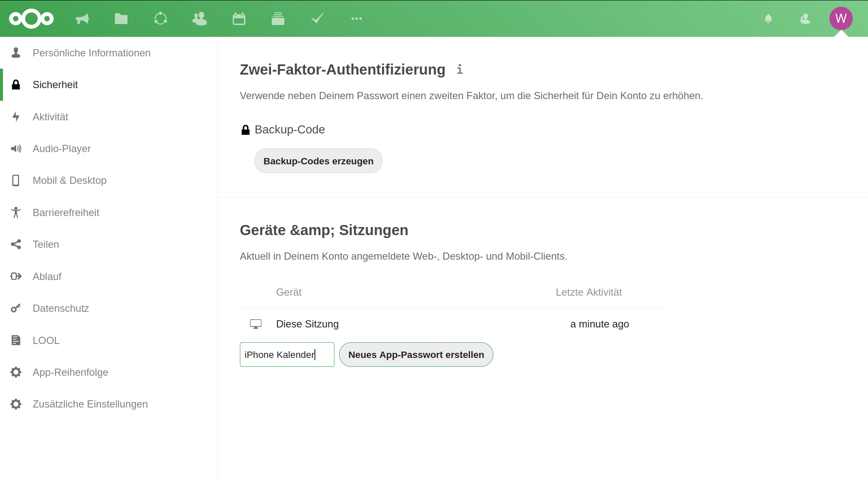
Task: Click the info icon next to Zwei-Faktor-Authentifizierung
Action: (x=460, y=69)
